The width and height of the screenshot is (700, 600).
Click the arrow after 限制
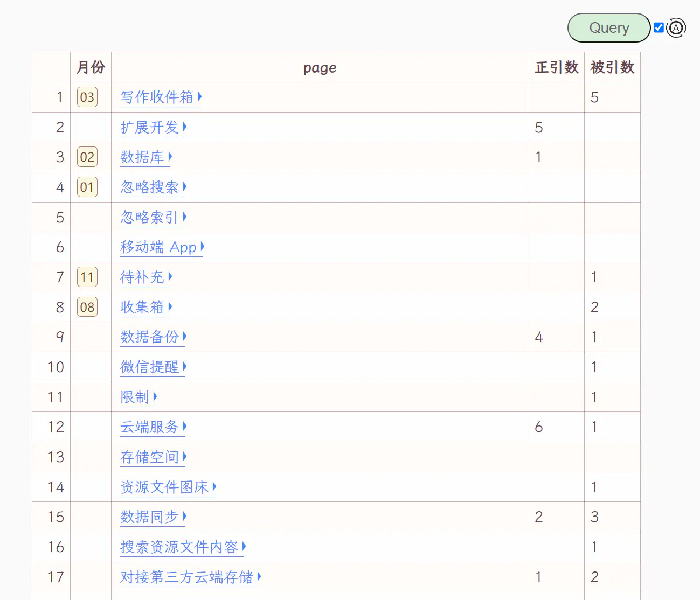tap(155, 396)
